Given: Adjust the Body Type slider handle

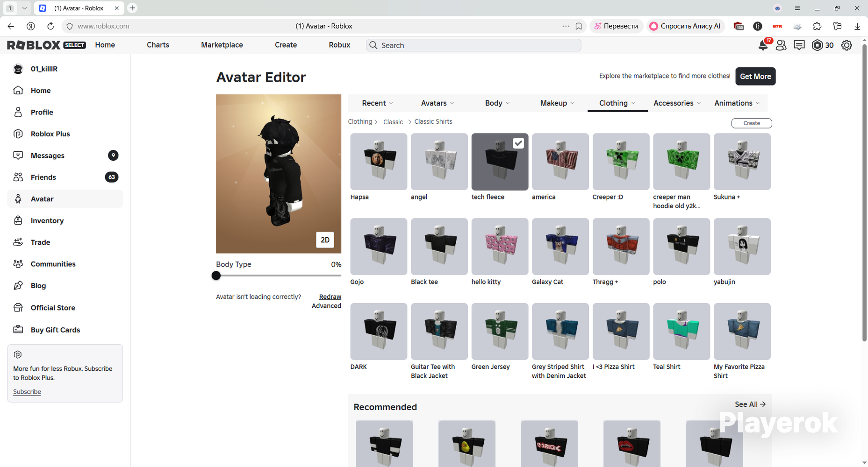Looking at the screenshot, I should point(216,276).
